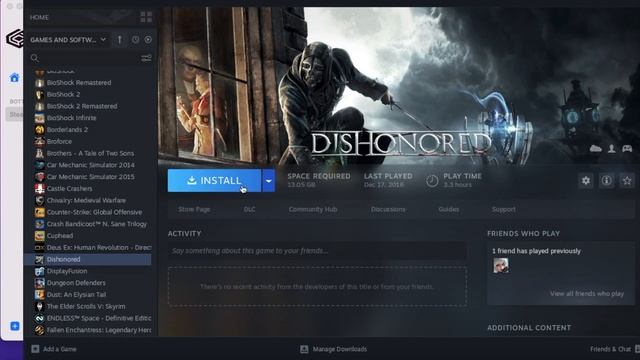This screenshot has height=360, width=640.
Task: Click the blue home icon in the left sidebar
Action: tap(14, 78)
